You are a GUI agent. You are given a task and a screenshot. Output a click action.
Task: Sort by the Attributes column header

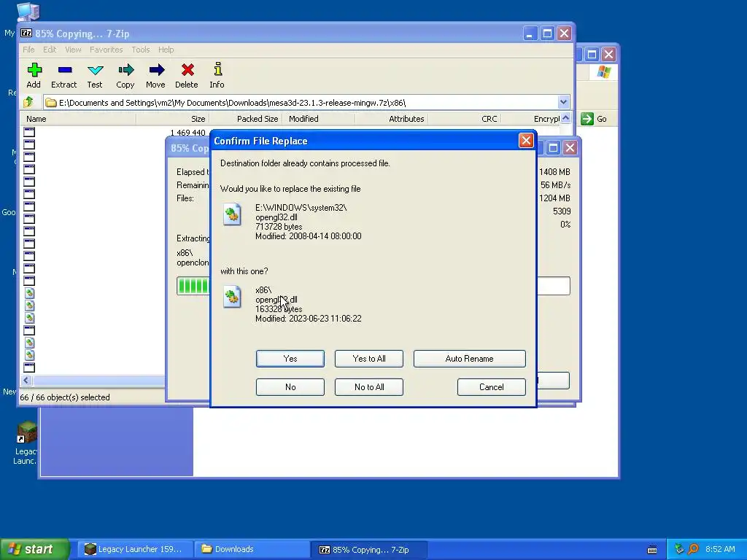click(392, 119)
